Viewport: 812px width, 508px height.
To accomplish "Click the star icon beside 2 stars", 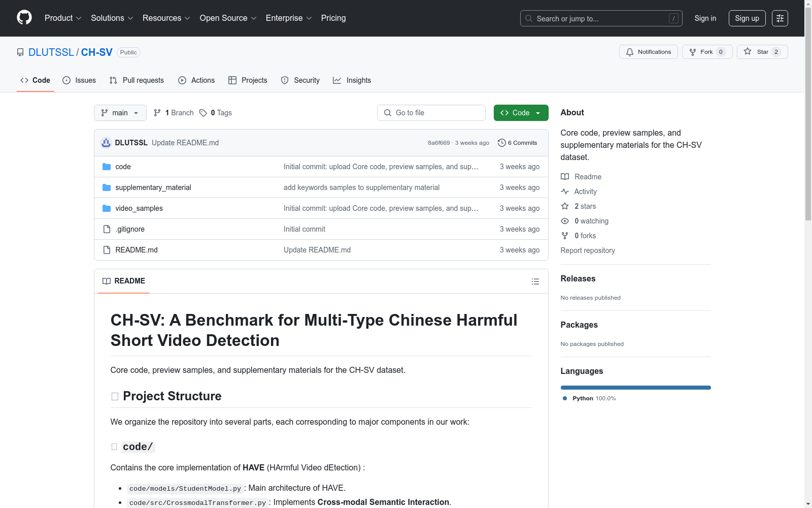I will pos(565,206).
